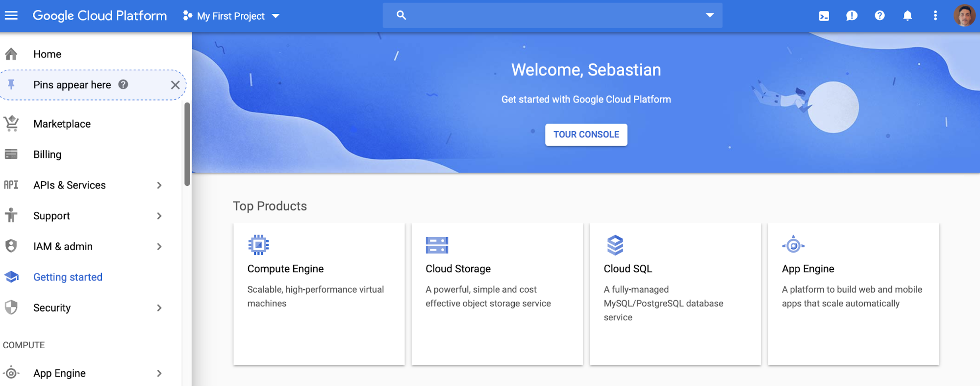Open Marketplace from sidebar

click(x=62, y=124)
